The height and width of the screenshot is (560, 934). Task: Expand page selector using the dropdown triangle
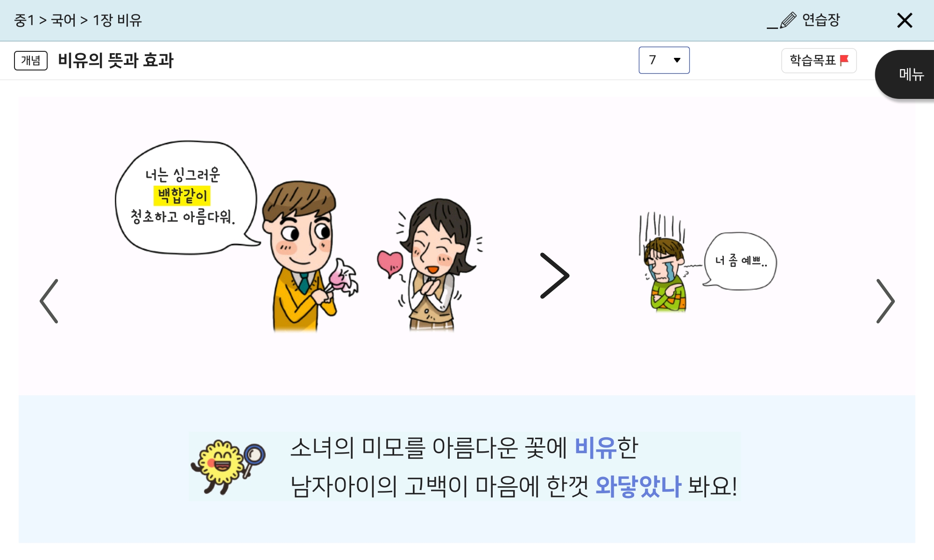[677, 60]
